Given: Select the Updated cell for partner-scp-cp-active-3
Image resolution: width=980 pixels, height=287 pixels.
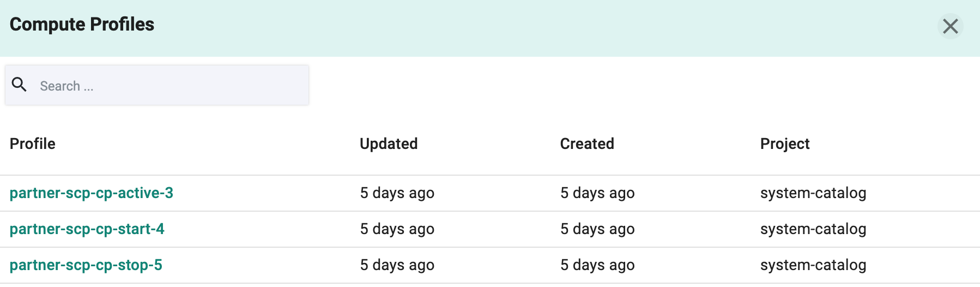Looking at the screenshot, I should [397, 193].
